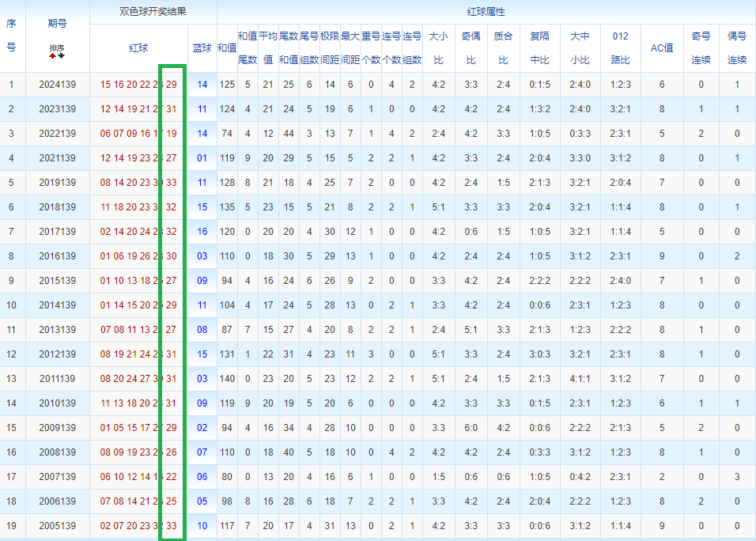756x541 pixels.
Task: Click the 双色球开奖结果 group header
Action: click(153, 12)
